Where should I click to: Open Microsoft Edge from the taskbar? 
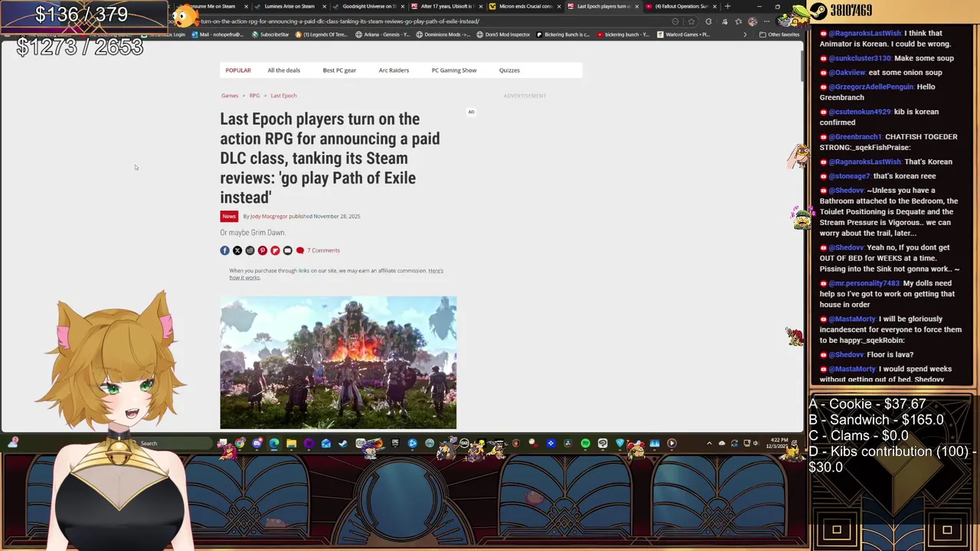pyautogui.click(x=274, y=443)
